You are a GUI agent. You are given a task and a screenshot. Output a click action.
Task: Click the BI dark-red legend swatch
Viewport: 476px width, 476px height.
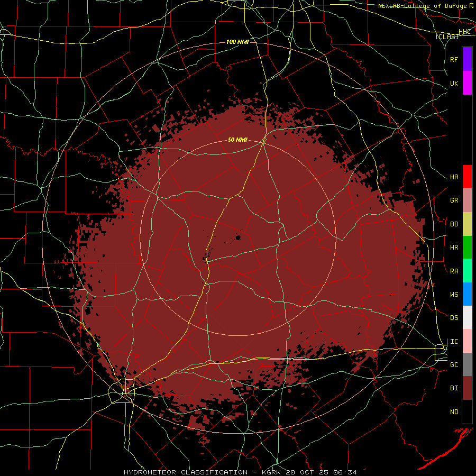pos(467,388)
